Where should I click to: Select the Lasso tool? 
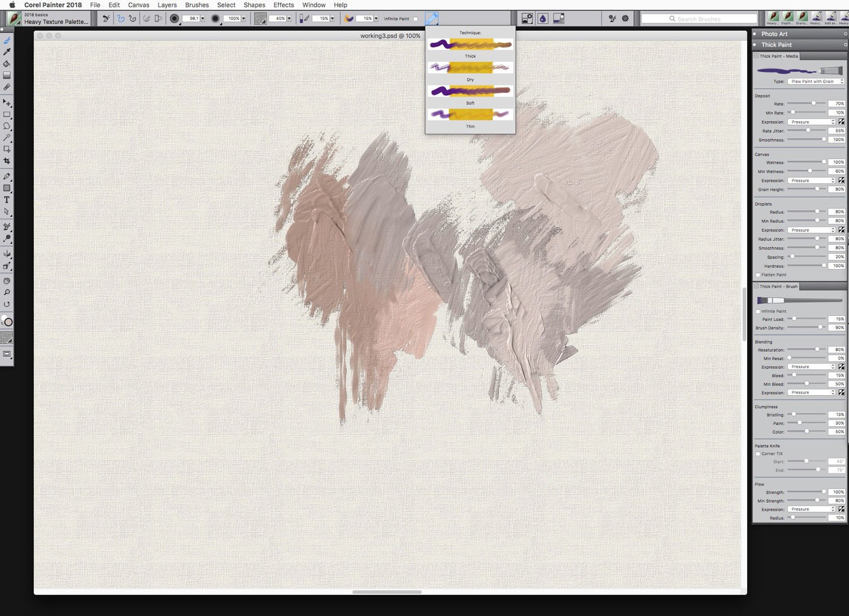pos(7,126)
